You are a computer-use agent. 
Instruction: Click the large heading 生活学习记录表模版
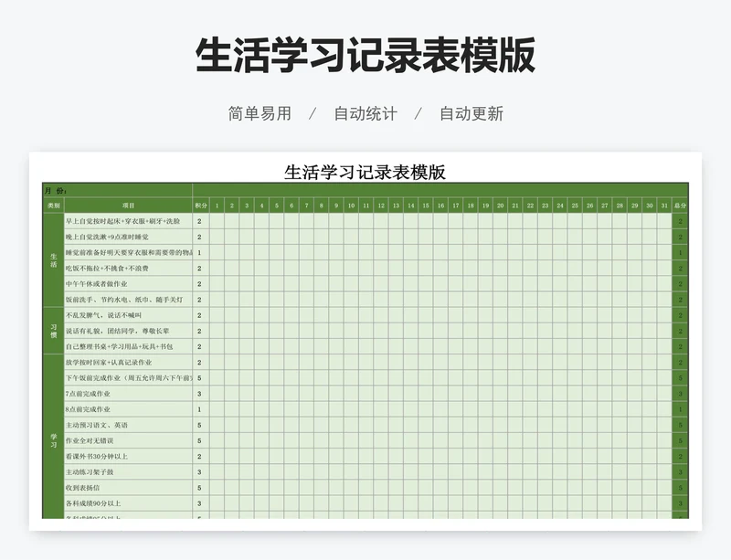[365, 56]
